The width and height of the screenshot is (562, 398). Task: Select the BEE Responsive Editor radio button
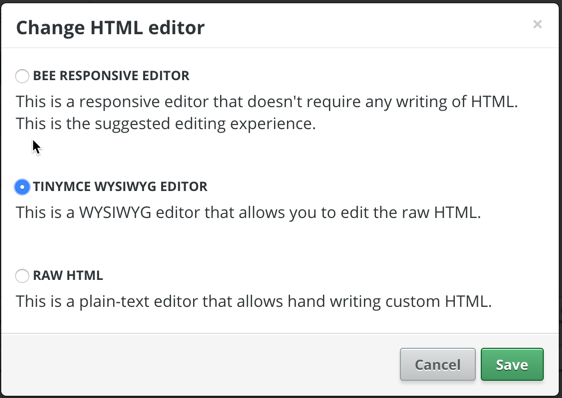point(22,76)
